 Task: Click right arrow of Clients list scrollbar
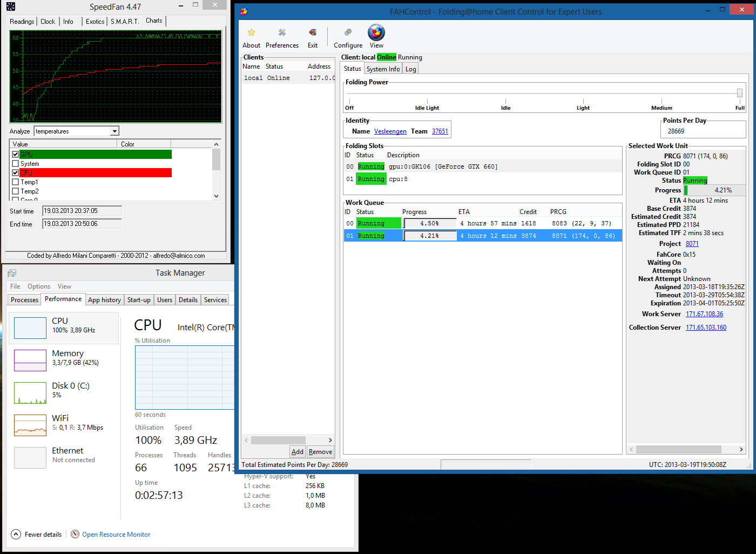[x=330, y=440]
